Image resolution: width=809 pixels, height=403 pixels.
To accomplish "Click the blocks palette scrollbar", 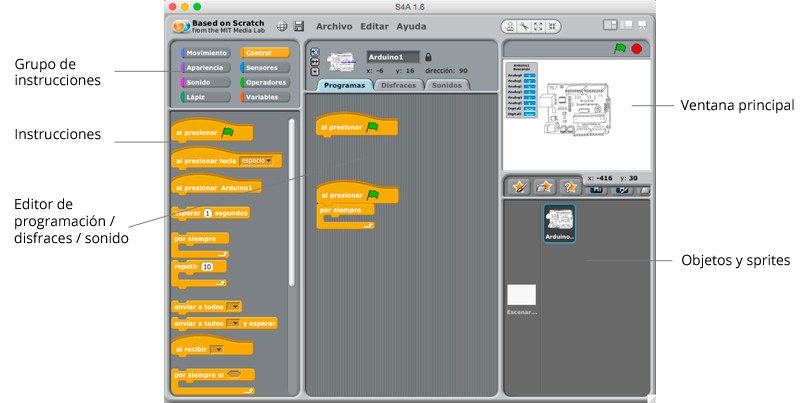I will [292, 203].
